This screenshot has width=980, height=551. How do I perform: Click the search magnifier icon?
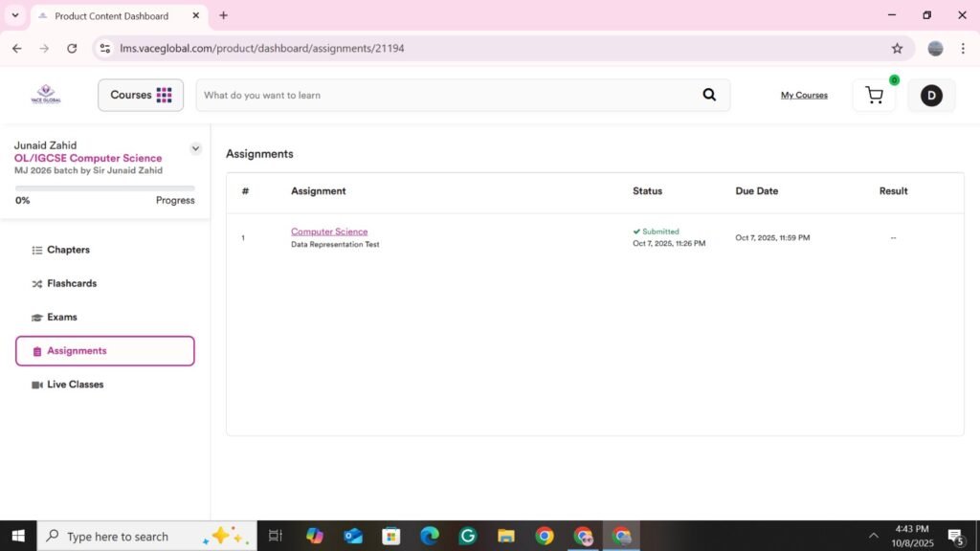point(709,95)
